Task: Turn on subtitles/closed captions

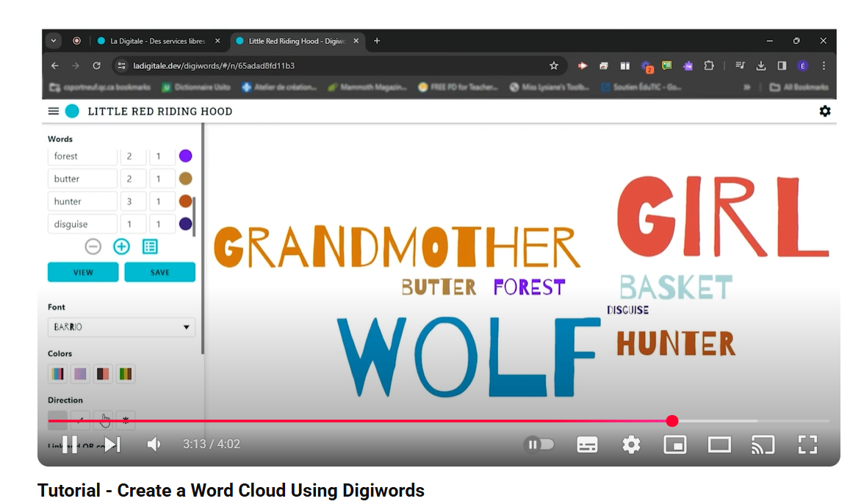Action: pyautogui.click(x=587, y=444)
